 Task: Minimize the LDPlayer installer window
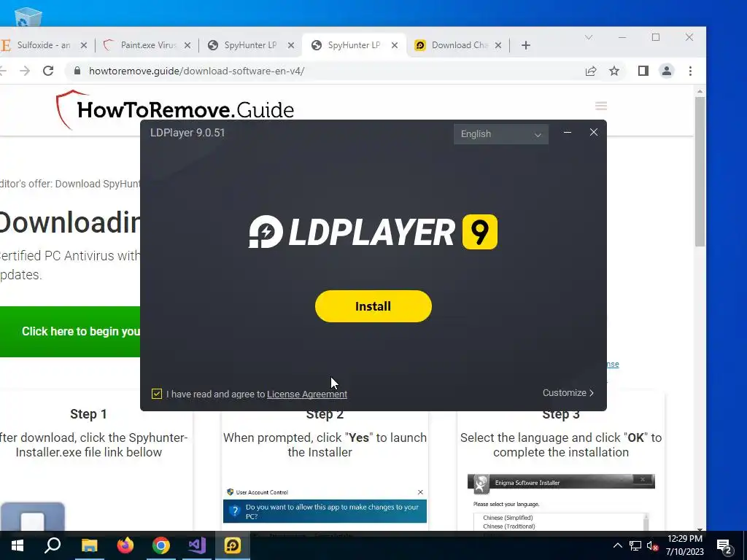[567, 133]
